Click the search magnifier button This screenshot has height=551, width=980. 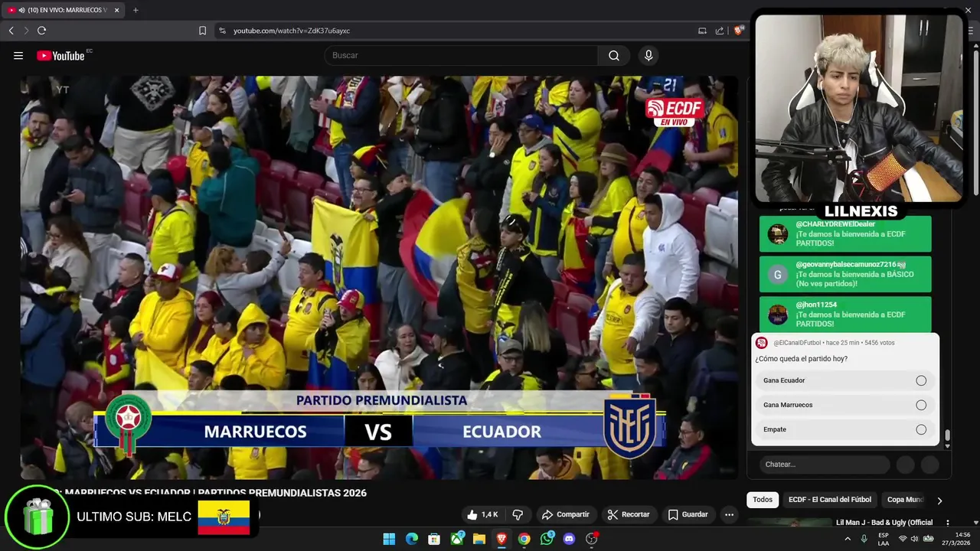tap(614, 55)
